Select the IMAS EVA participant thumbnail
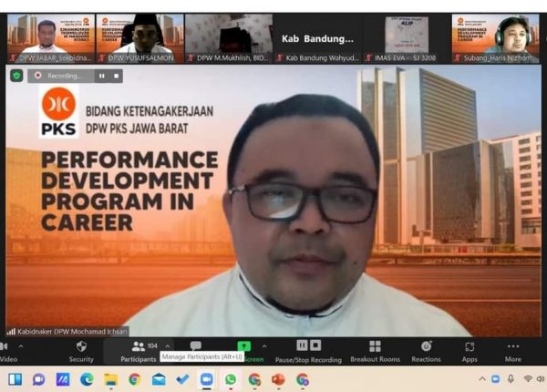 (x=407, y=38)
